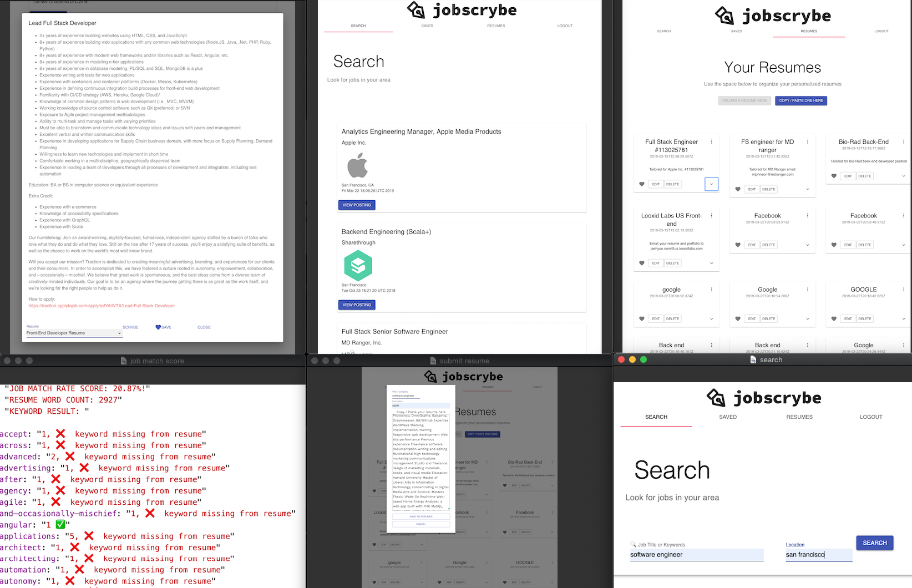Open three-dot menu on Full Stack Engineer #113025781 card
Viewport: 912px width, 588px height.
tap(712, 142)
